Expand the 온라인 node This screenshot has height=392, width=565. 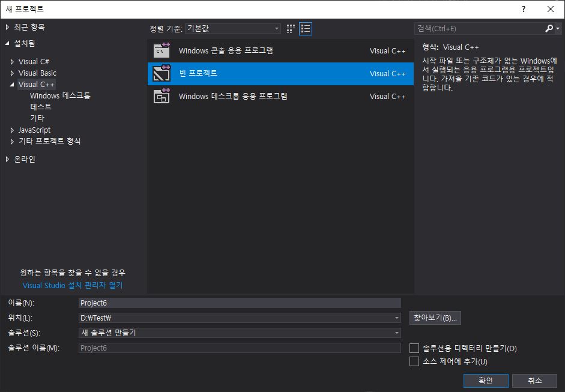coord(7,159)
